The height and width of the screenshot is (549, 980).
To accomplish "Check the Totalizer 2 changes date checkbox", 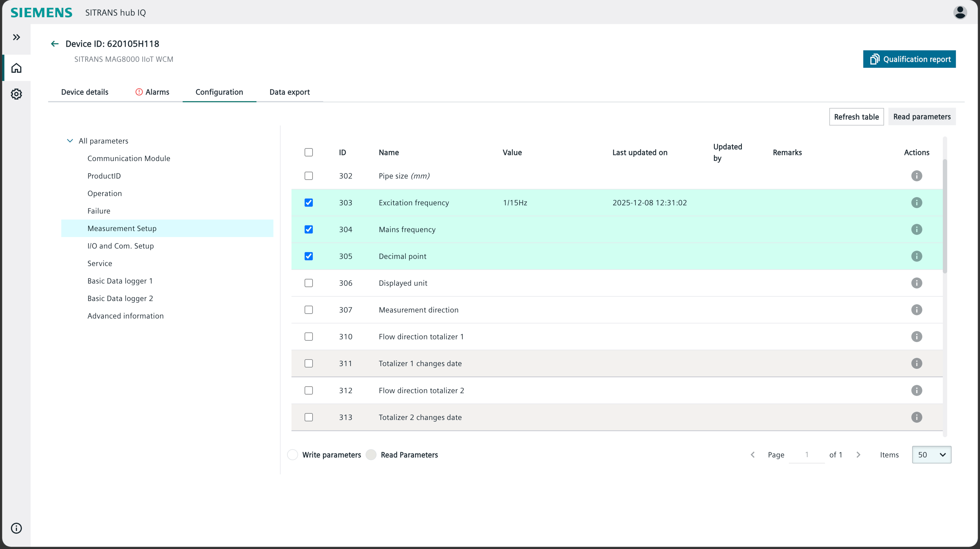I will pos(309,417).
